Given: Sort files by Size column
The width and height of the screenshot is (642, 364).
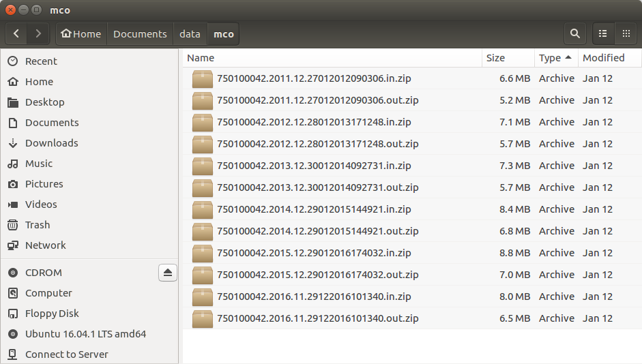Looking at the screenshot, I should point(495,58).
